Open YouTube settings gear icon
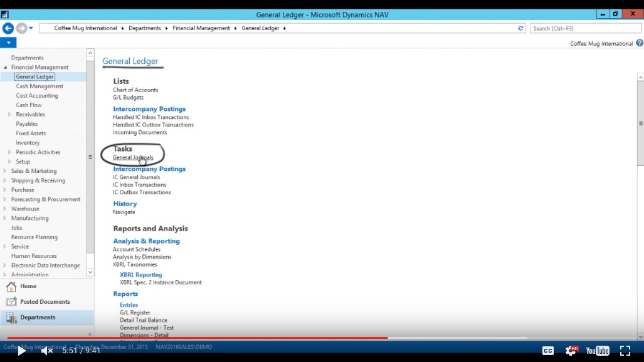The width and height of the screenshot is (644, 362). coord(571,351)
